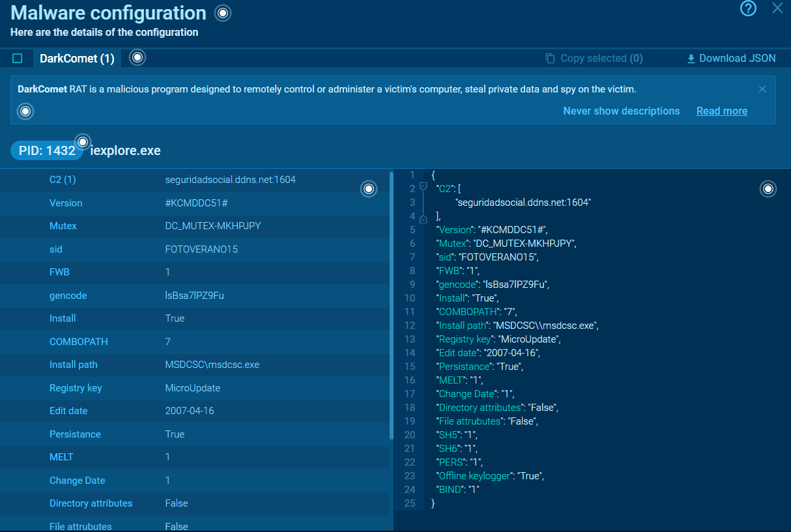This screenshot has height=532, width=791.
Task: Click the MicroUpdate value in table
Action: [193, 388]
